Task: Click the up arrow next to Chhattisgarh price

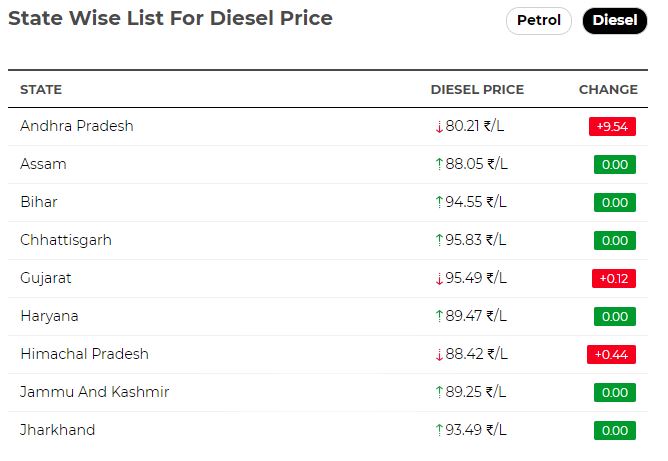Action: (439, 240)
